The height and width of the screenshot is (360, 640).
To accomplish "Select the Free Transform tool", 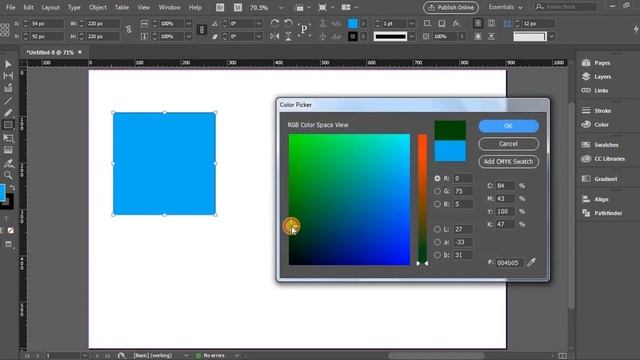I will click(8, 138).
